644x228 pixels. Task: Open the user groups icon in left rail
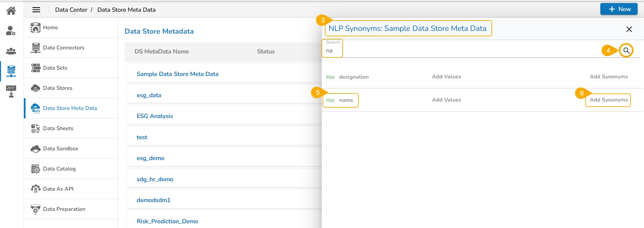tap(11, 51)
